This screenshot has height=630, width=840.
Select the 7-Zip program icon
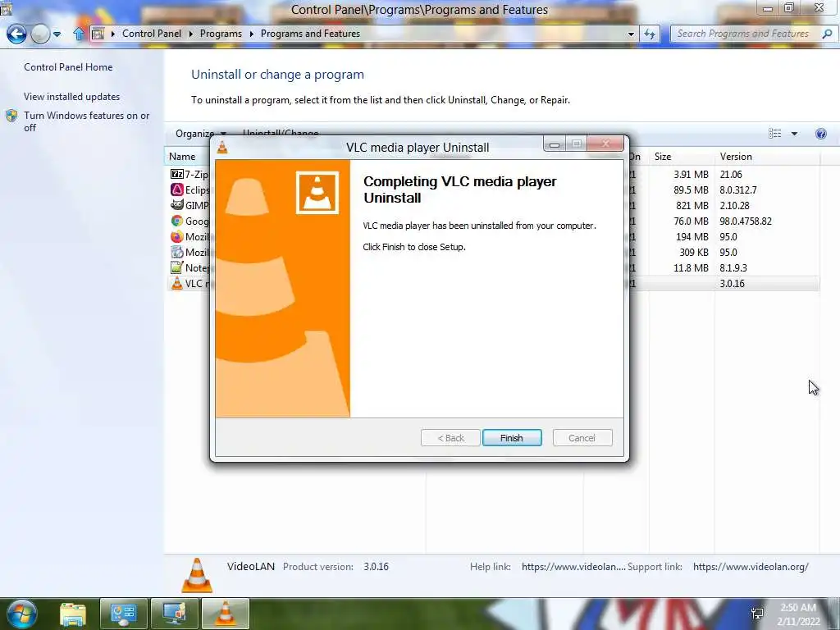click(177, 174)
